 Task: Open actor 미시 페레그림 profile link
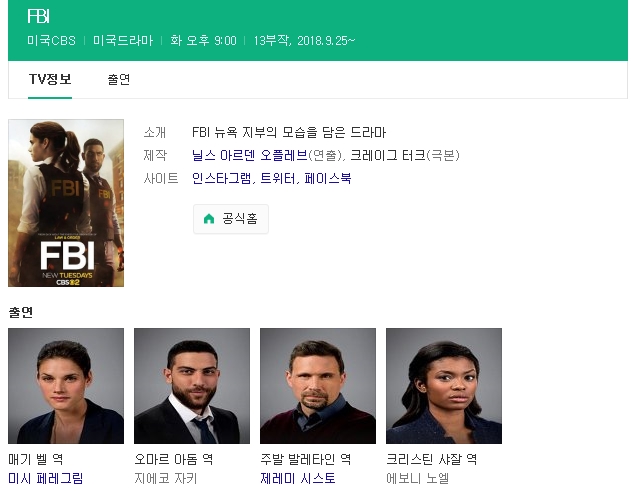coord(46,479)
